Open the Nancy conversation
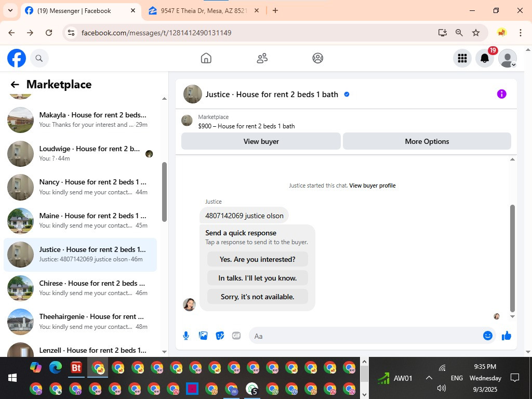Image resolution: width=532 pixels, height=399 pixels. click(x=81, y=187)
